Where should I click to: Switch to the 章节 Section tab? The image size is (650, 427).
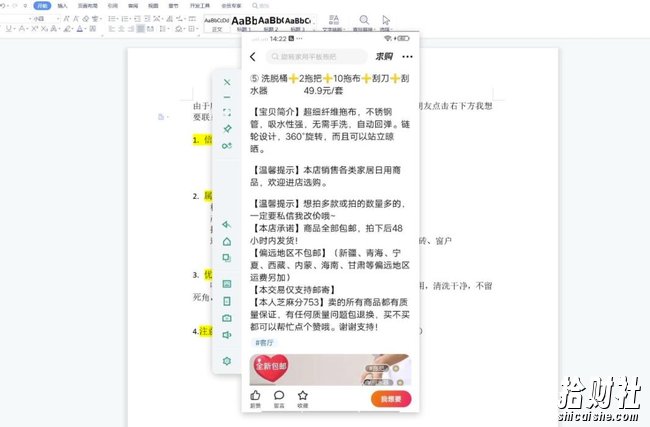tap(173, 6)
